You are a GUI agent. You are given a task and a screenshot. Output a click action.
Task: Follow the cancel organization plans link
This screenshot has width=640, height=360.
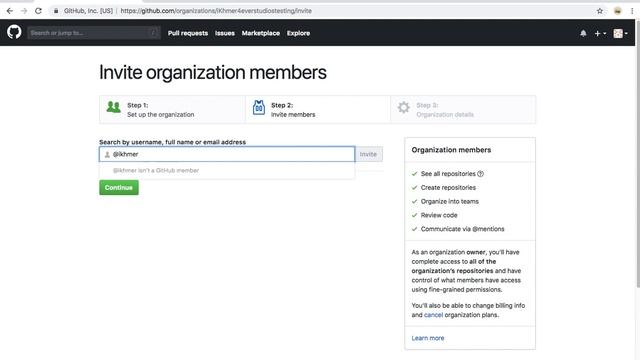(x=433, y=315)
